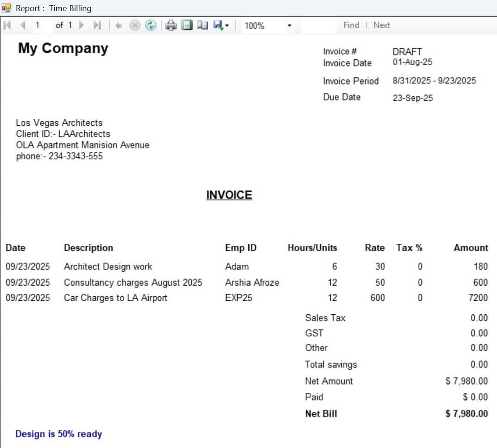
Task: Click the Car Charges to LA Airport row
Action: 115,298
